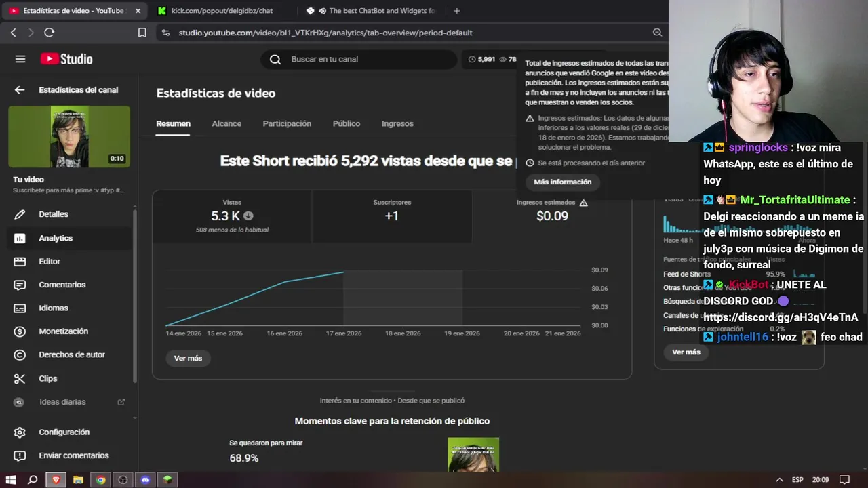868x488 pixels.
Task: Click the zoom magnifier icon in address bar
Action: click(657, 33)
